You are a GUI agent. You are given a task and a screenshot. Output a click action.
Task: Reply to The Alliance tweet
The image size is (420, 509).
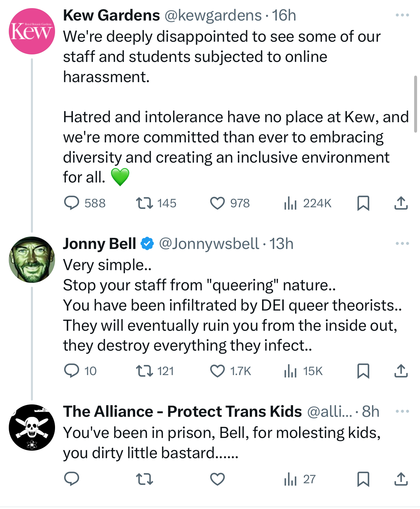point(72,479)
